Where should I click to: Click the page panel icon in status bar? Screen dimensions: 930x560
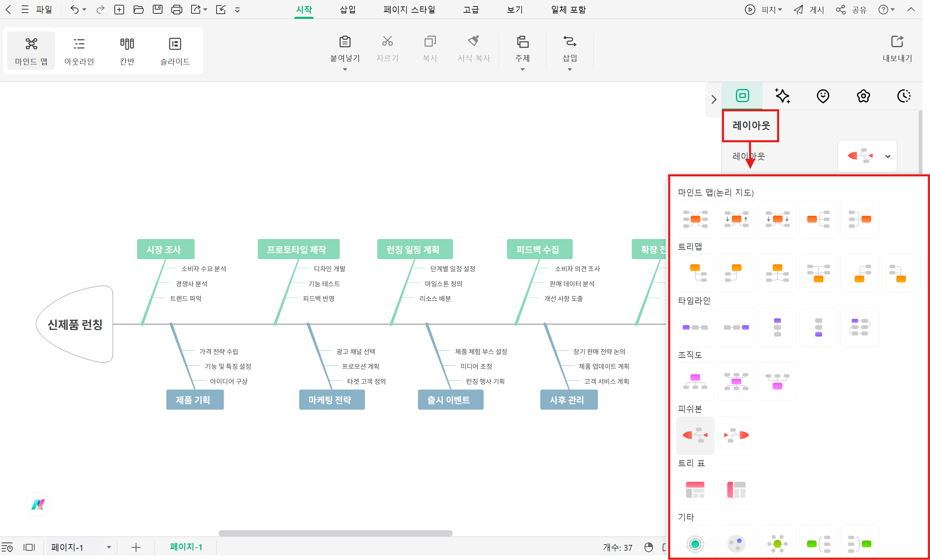29,547
